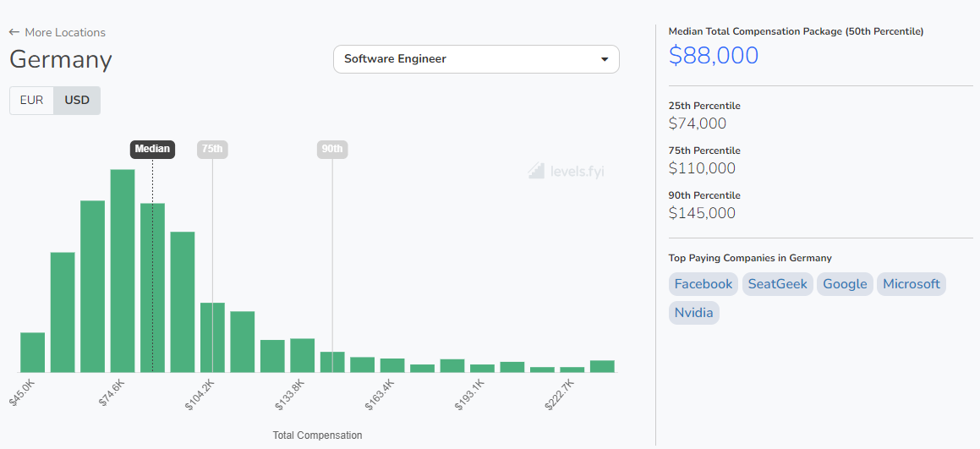Open the Software Engineer job title dropdown
This screenshot has height=449, width=980.
(x=476, y=59)
